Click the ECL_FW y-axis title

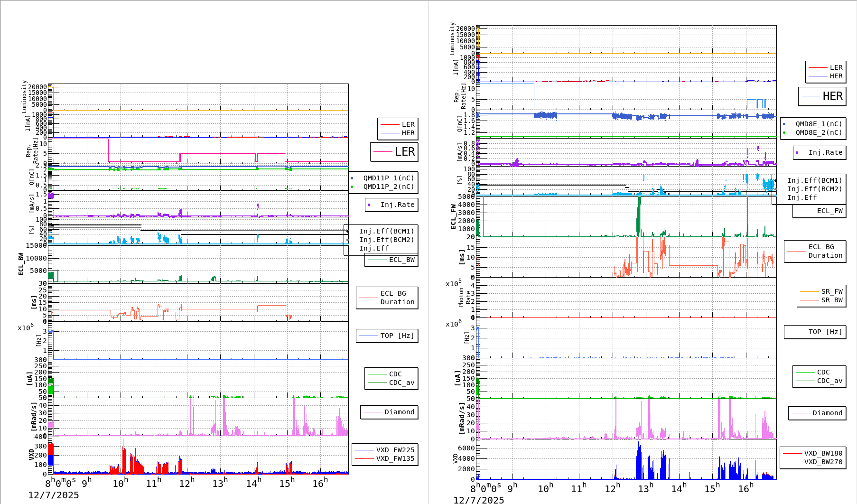tap(453, 217)
